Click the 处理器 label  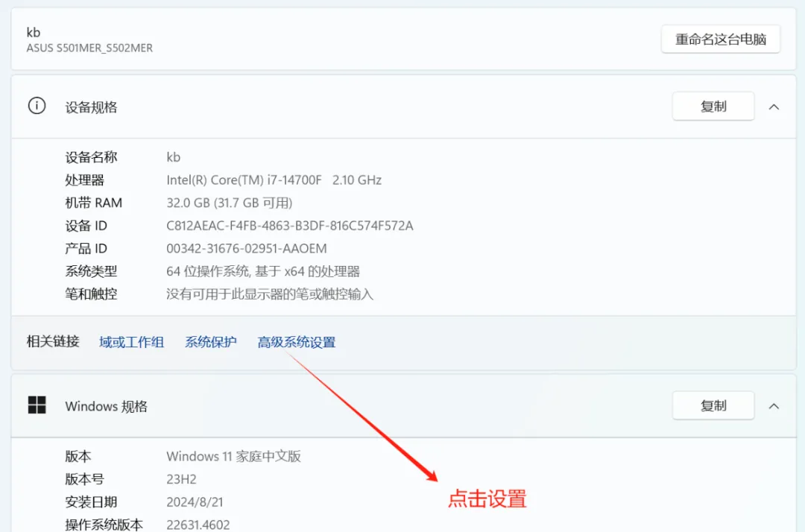coord(85,180)
